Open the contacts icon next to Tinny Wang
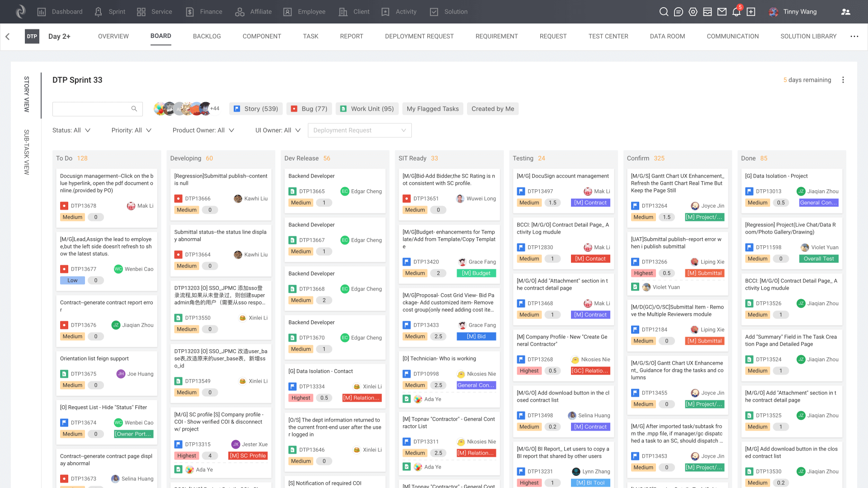This screenshot has width=868, height=488. coord(845,12)
